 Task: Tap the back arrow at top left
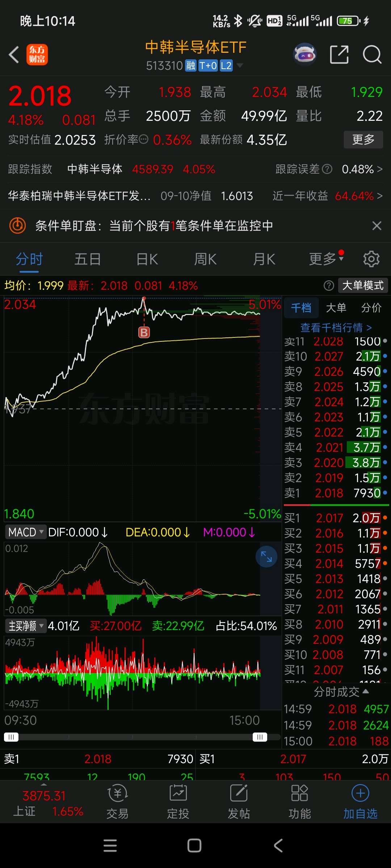point(14,55)
